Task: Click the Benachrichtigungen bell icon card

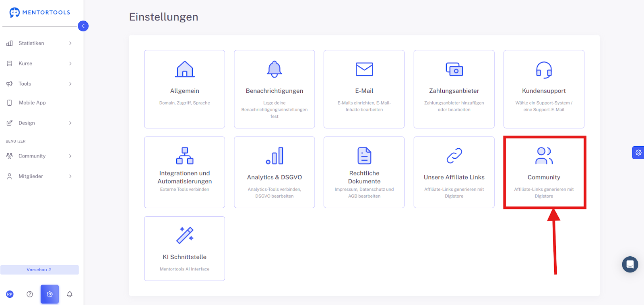Action: coord(275,69)
